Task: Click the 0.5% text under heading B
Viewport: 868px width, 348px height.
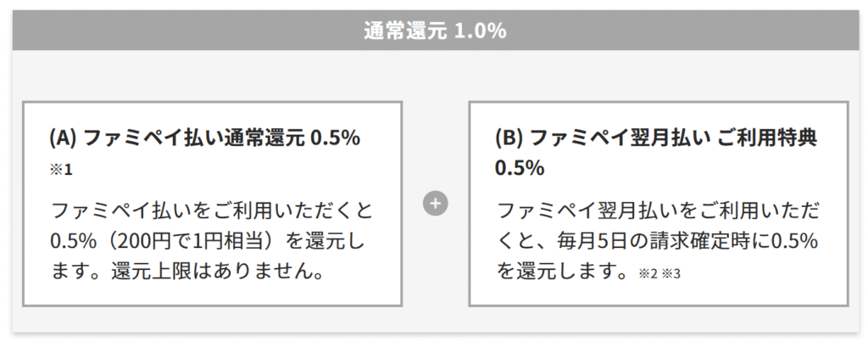Action: (520, 169)
